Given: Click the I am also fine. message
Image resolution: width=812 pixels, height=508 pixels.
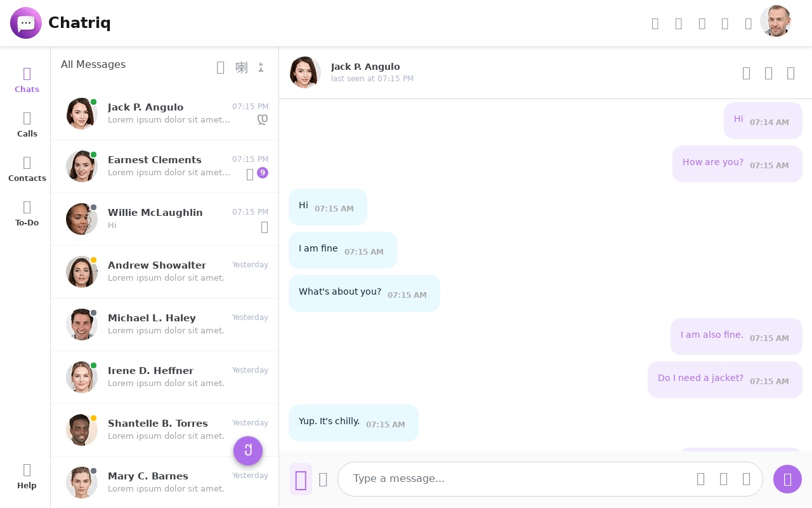Looking at the screenshot, I should (736, 337).
